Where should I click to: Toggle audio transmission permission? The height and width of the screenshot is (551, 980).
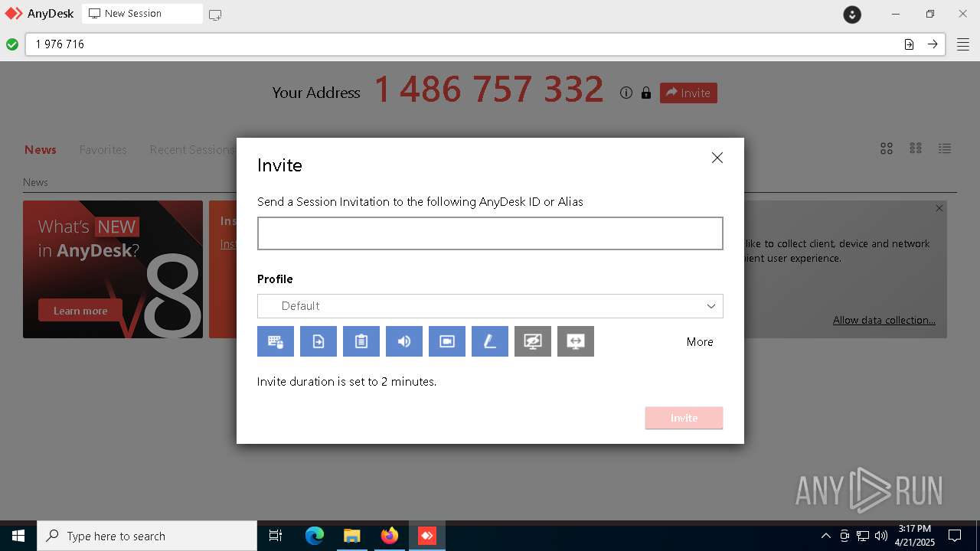404,341
